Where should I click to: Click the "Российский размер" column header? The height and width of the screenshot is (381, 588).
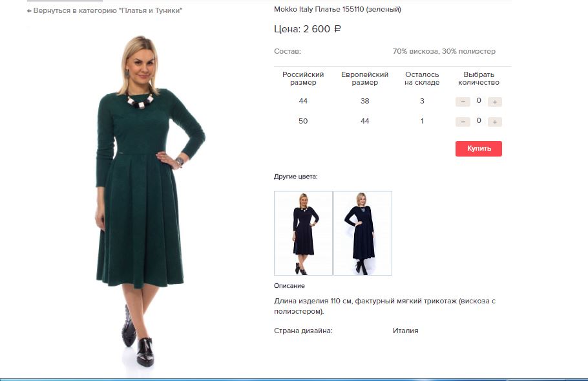click(x=303, y=78)
